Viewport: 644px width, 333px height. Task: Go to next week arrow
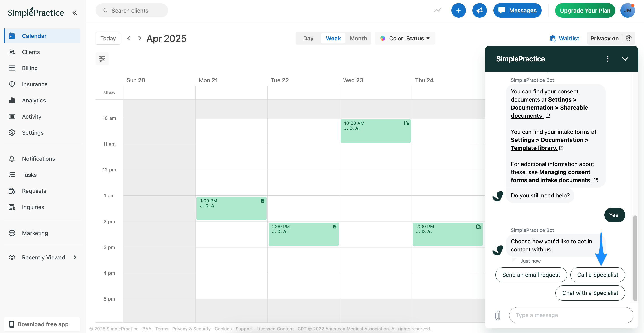140,38
